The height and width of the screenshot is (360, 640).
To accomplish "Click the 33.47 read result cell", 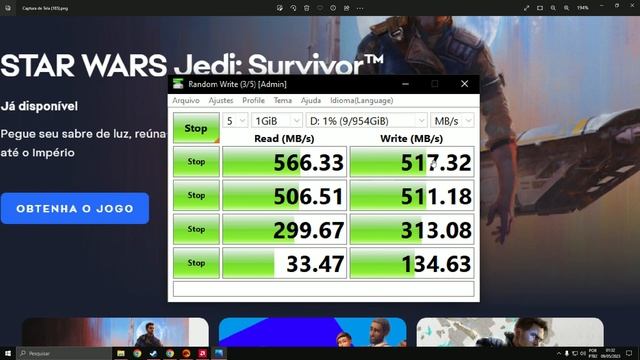I will (284, 263).
